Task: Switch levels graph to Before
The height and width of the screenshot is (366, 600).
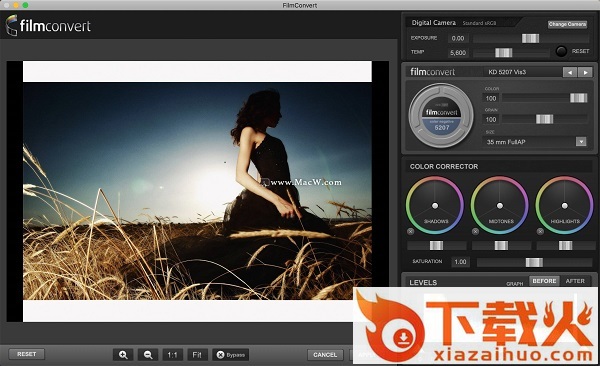Action: pyautogui.click(x=544, y=281)
